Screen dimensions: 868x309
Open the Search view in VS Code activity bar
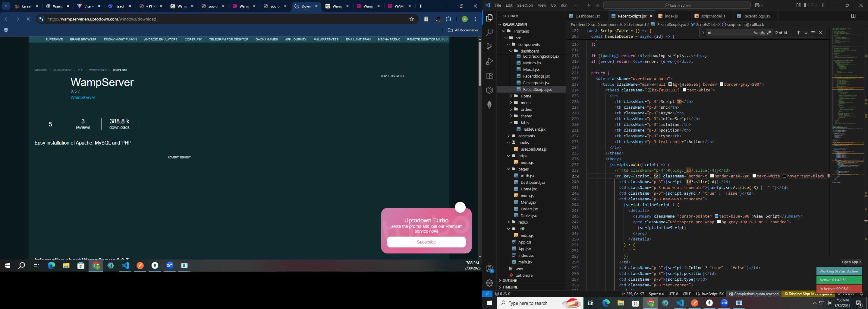(489, 32)
